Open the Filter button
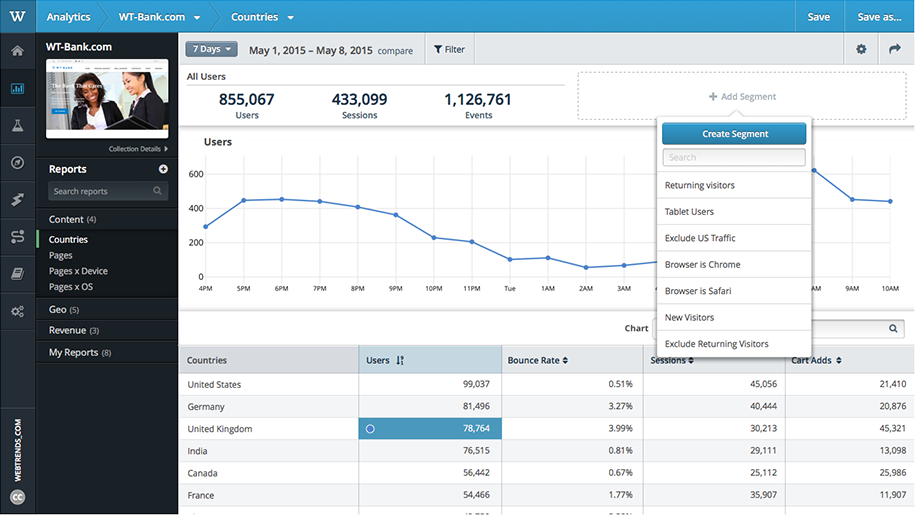Screen dimensions: 915x515 pos(449,50)
